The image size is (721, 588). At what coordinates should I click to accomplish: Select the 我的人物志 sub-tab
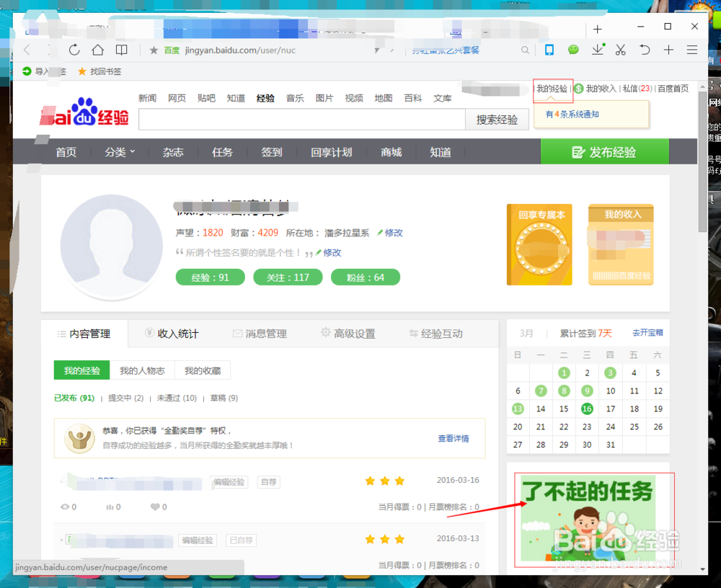tap(142, 370)
